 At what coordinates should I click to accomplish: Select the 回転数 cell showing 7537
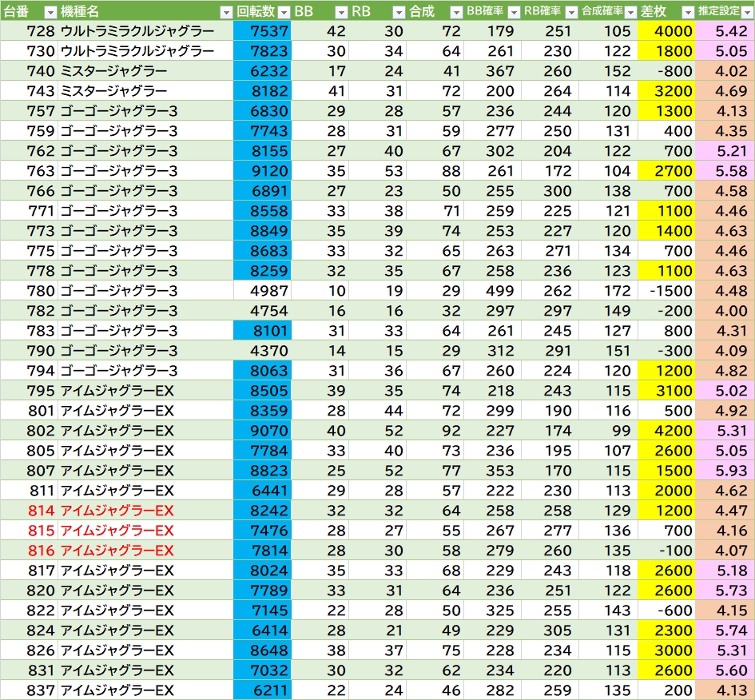(262, 31)
